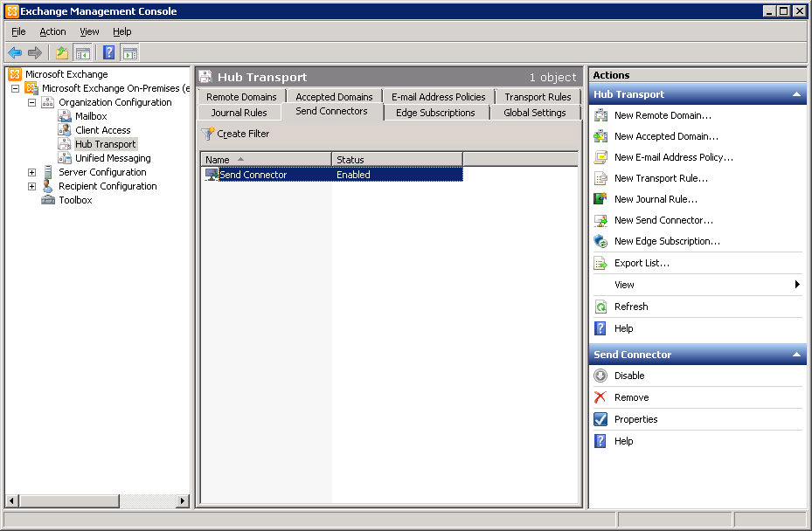Open the Help menu in menu bar

(122, 31)
